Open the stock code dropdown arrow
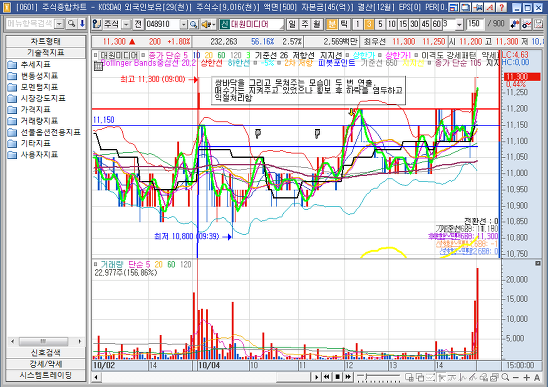The image size is (548, 387). (x=184, y=24)
